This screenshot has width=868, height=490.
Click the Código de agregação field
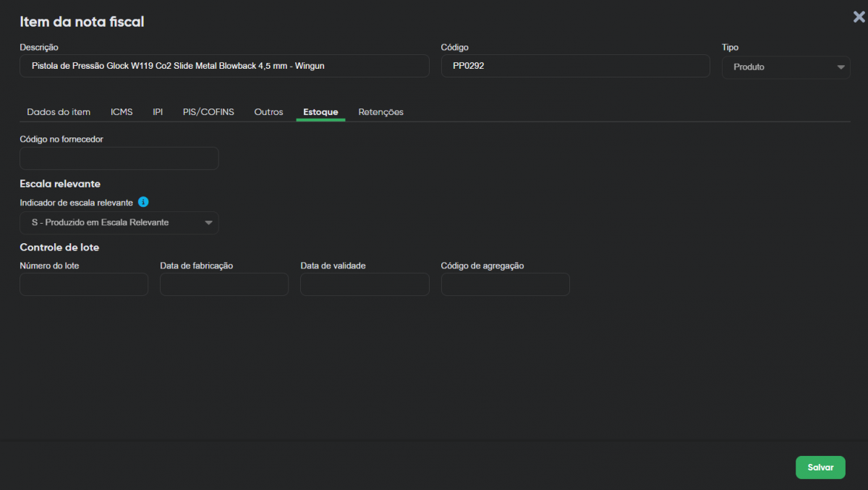coord(505,284)
